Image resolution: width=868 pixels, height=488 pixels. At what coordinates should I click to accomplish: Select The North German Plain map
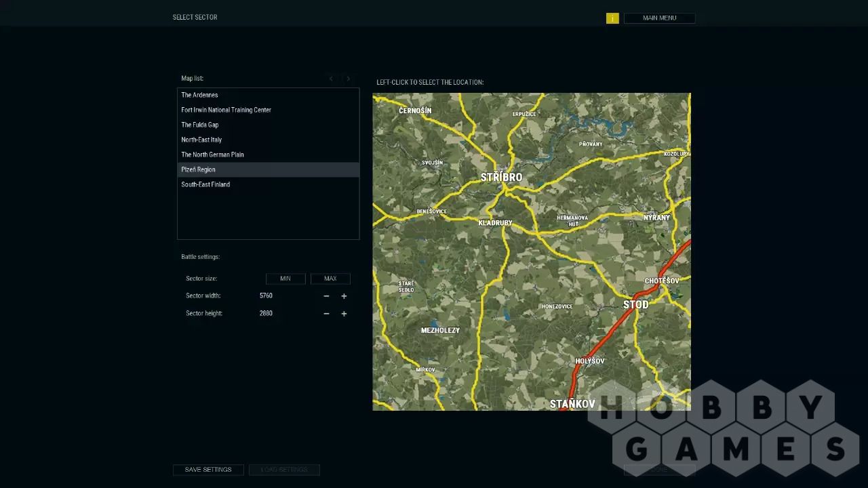269,155
